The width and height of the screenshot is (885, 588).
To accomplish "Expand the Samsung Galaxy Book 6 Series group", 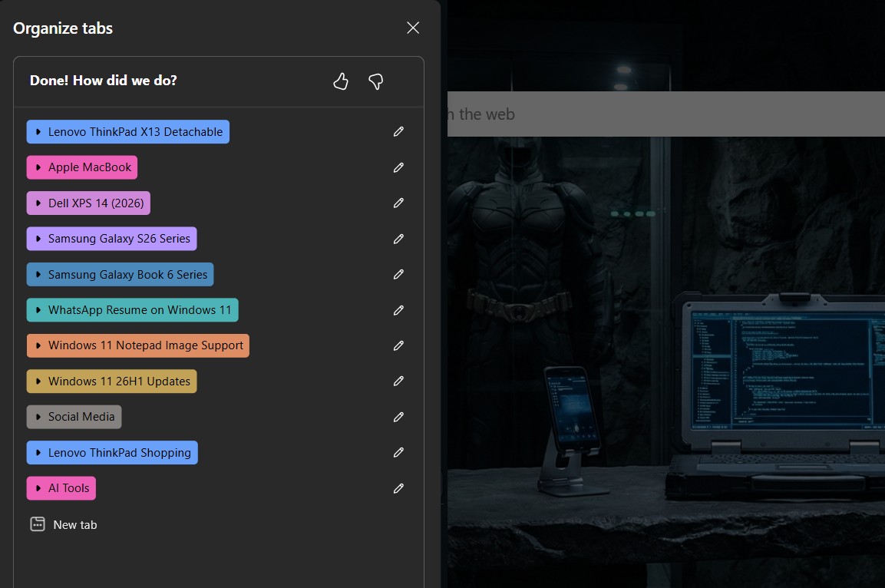I will pyautogui.click(x=38, y=274).
